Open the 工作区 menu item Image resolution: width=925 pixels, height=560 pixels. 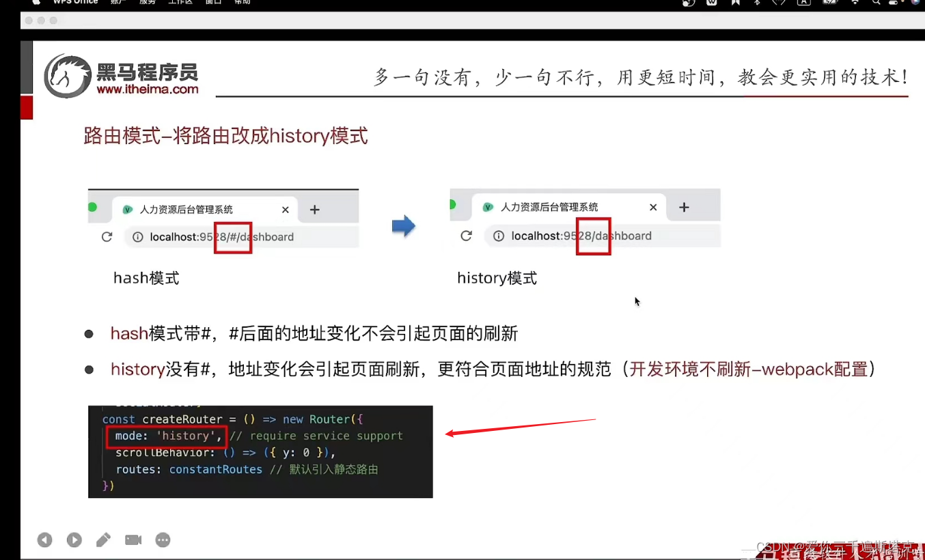click(x=180, y=3)
